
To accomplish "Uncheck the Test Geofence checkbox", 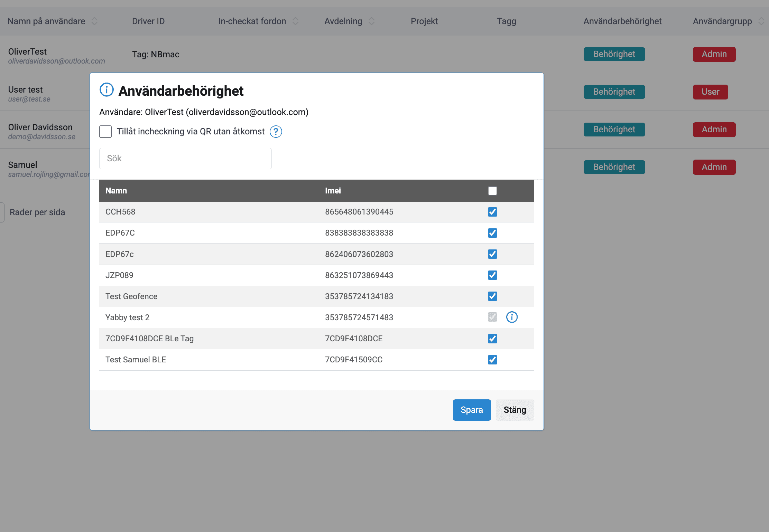I will click(492, 296).
